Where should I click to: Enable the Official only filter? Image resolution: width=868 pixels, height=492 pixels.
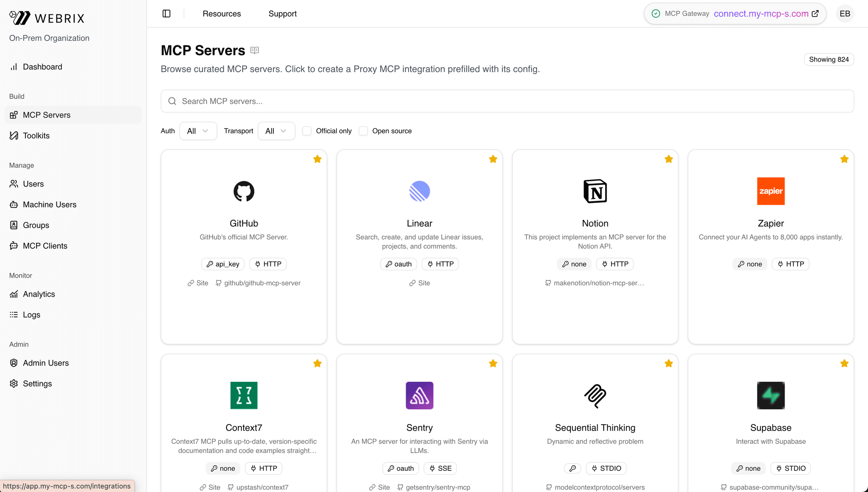click(x=306, y=131)
